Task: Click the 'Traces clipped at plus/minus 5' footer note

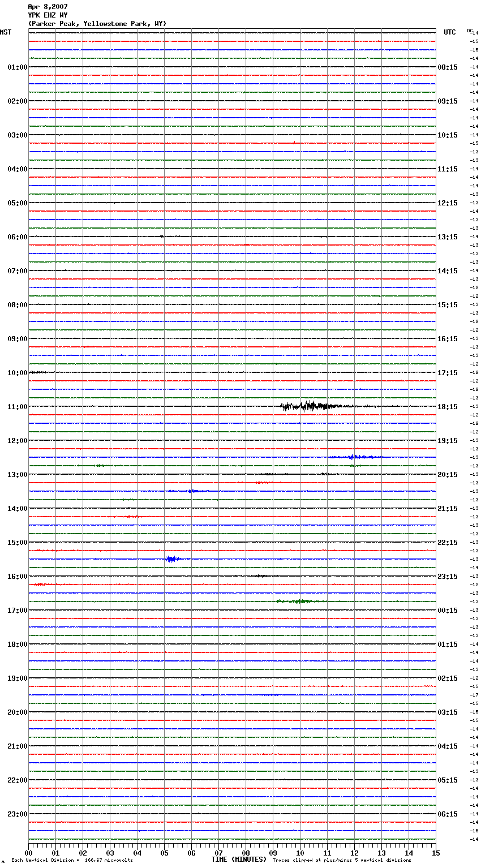Action: pyautogui.click(x=342, y=861)
